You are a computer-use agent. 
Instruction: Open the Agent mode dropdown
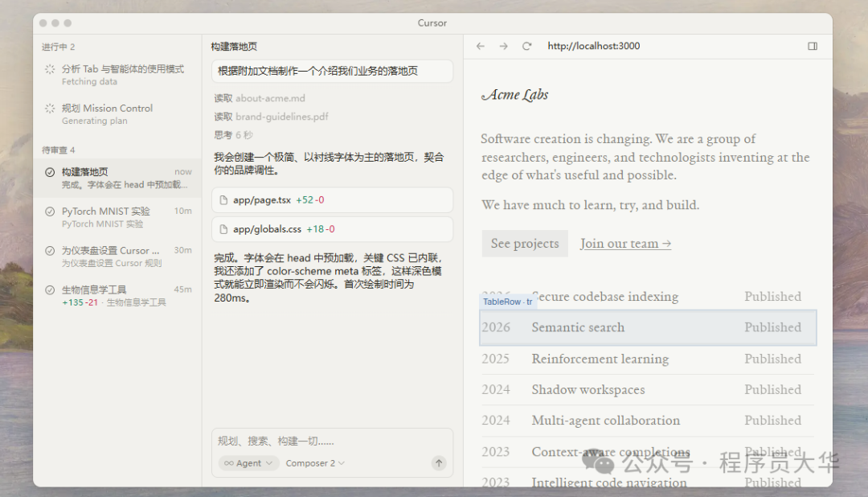pos(248,462)
